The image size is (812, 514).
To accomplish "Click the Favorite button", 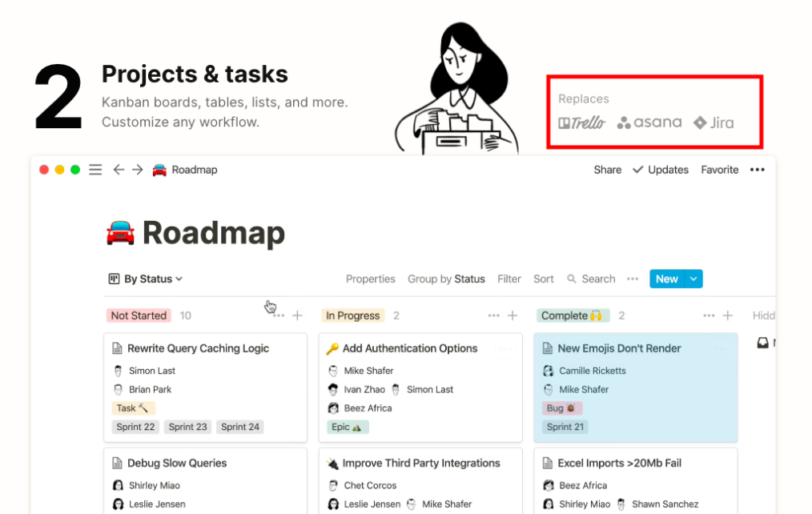I will 719,170.
